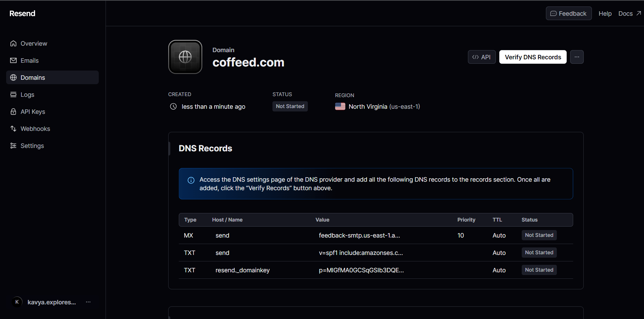
Task: Click the TTL column header
Action: [x=497, y=220]
